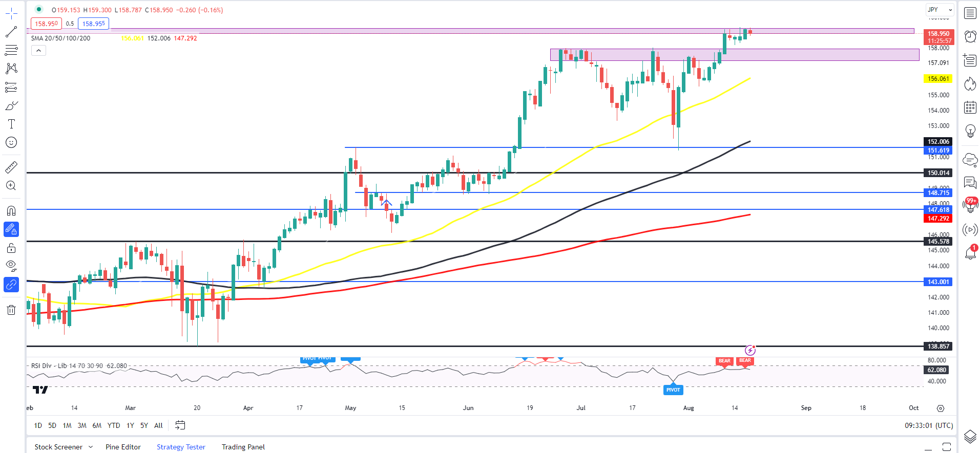980x453 pixels.
Task: Open the emoji icons tool
Action: (x=11, y=142)
